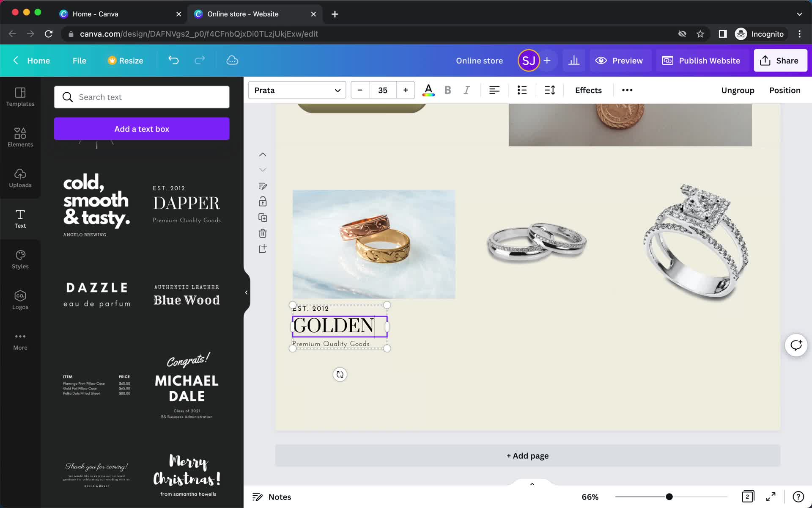Delete the page with the trash icon
The height and width of the screenshot is (508, 812).
pos(263,233)
